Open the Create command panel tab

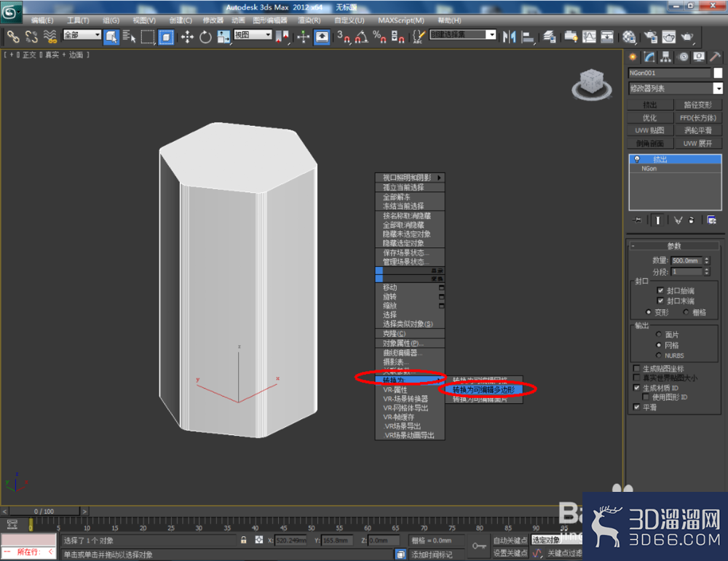click(633, 57)
